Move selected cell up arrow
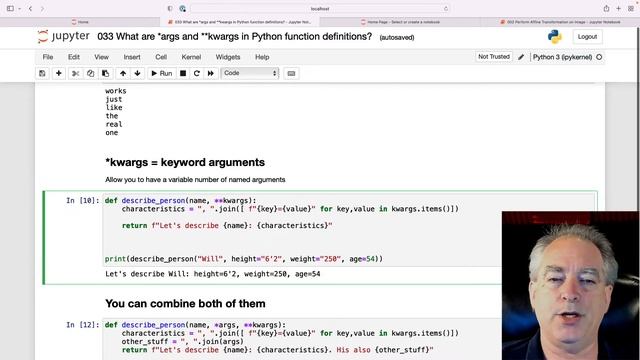Image resolution: width=640 pixels, height=360 pixels. 123,73
